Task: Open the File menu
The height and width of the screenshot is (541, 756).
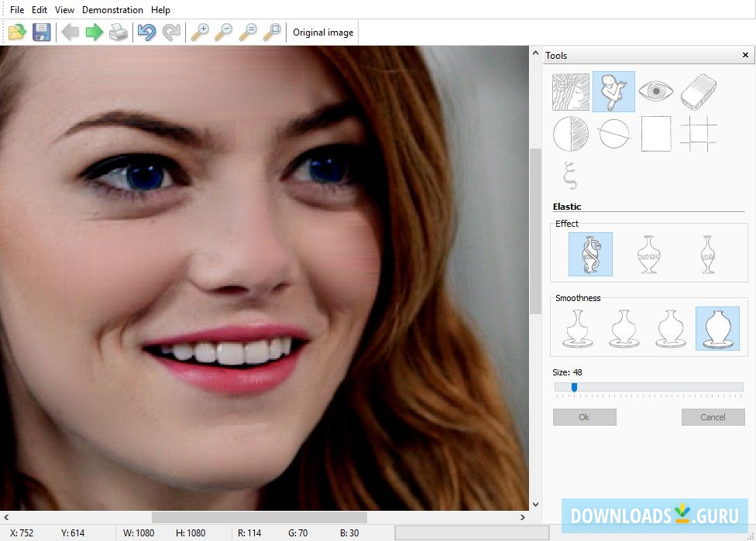Action: (x=17, y=10)
